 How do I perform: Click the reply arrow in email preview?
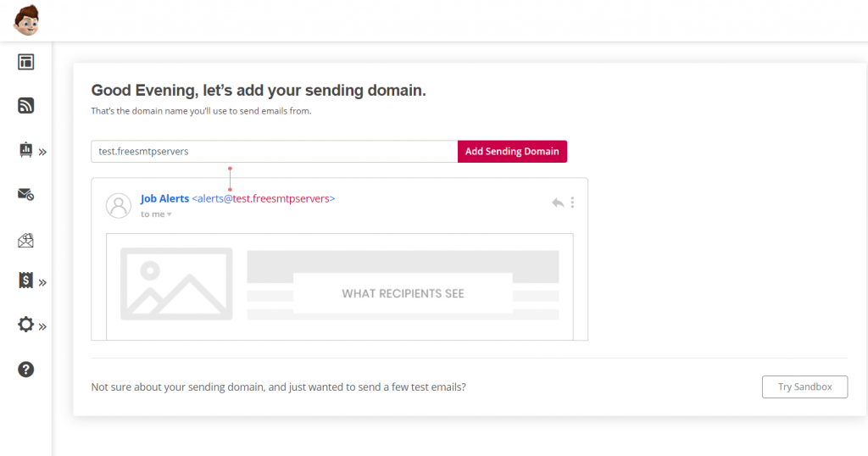pos(558,203)
